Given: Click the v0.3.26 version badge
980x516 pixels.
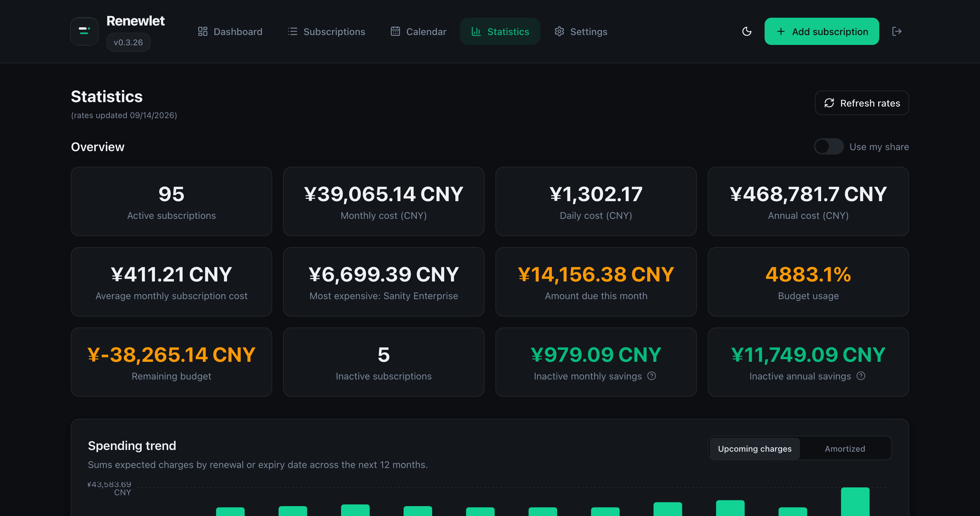Looking at the screenshot, I should pos(128,42).
